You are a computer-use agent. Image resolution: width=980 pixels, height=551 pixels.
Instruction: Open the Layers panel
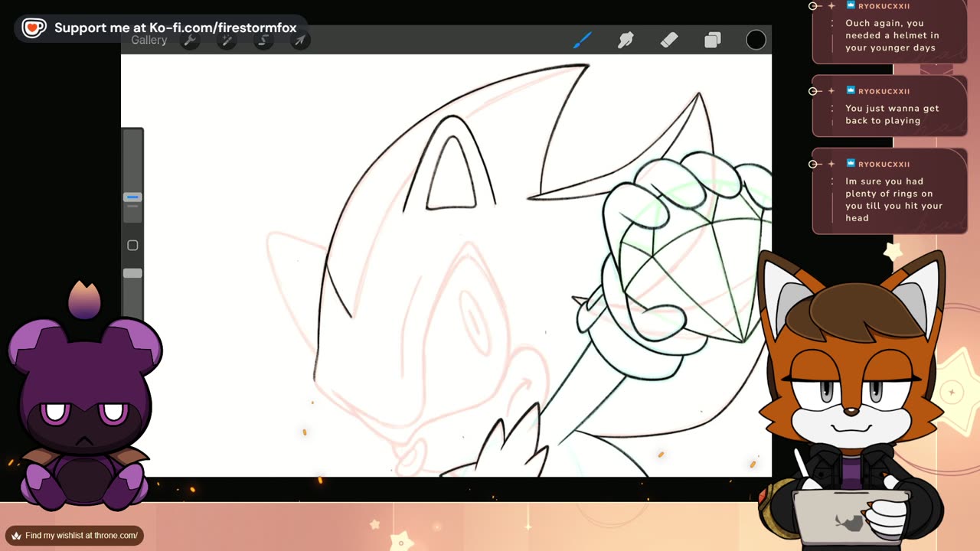coord(713,40)
